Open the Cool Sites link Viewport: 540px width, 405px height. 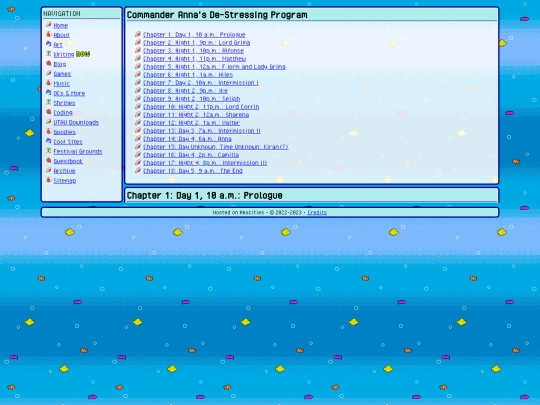[68, 142]
